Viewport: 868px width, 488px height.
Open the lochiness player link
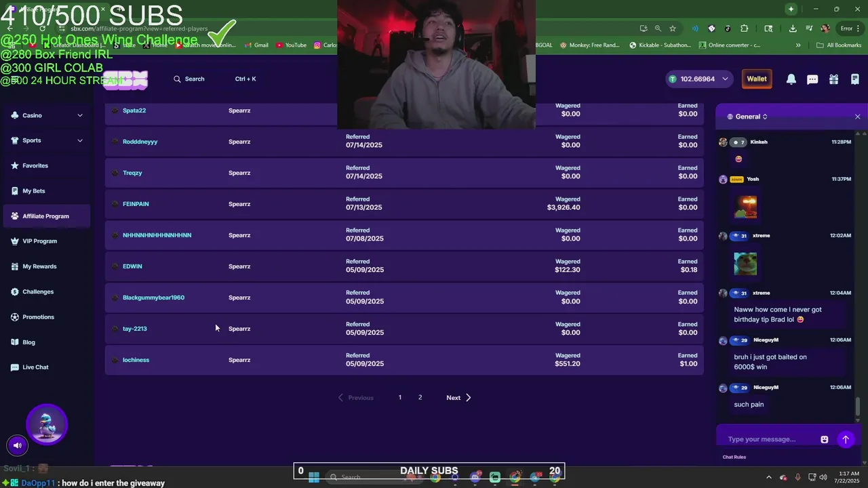136,360
